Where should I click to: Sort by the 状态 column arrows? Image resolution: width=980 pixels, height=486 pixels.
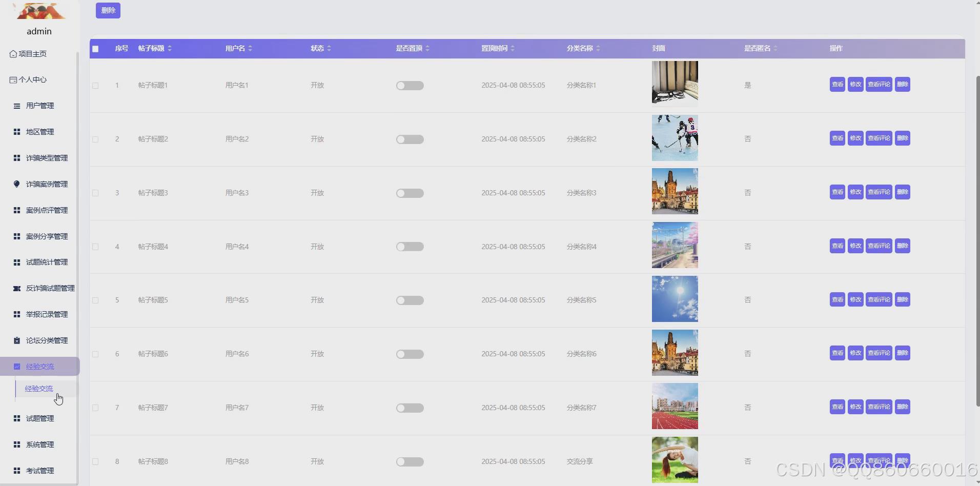pyautogui.click(x=329, y=48)
